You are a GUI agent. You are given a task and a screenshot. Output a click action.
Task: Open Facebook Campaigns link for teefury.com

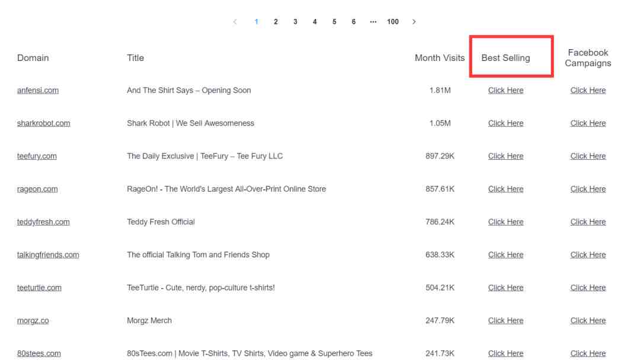click(x=588, y=156)
